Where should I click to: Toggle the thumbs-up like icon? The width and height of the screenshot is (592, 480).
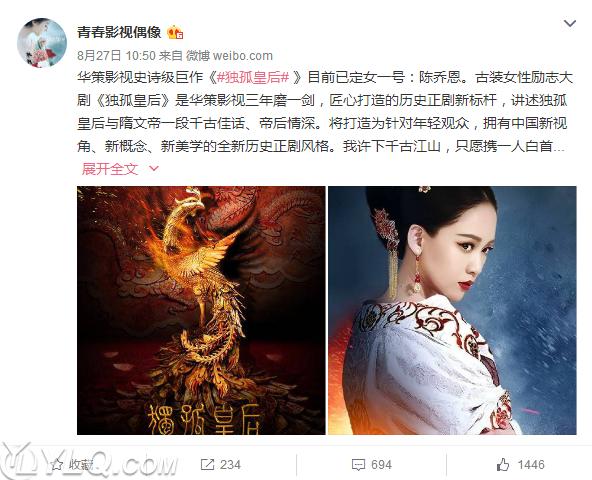tap(503, 465)
